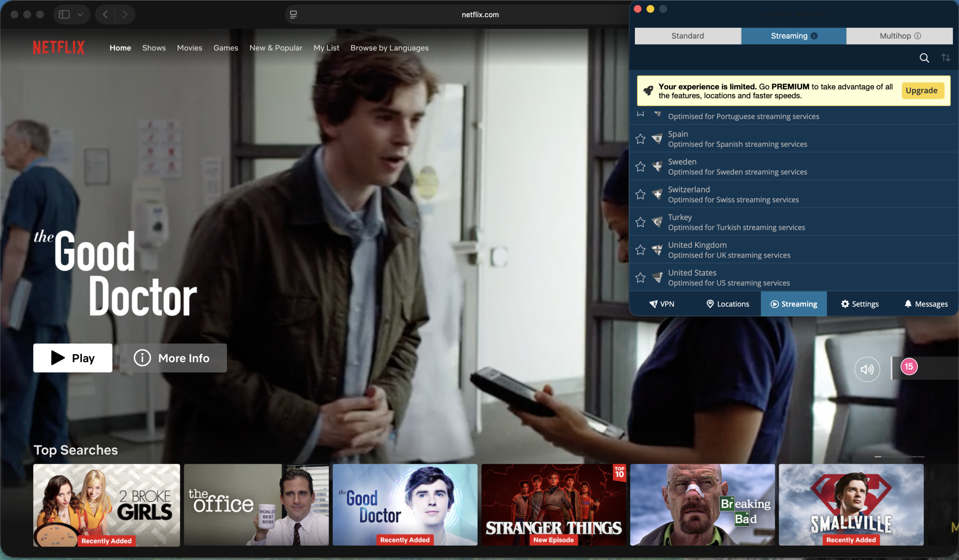
Task: Favorite Turkey with its star icon
Action: pos(641,222)
